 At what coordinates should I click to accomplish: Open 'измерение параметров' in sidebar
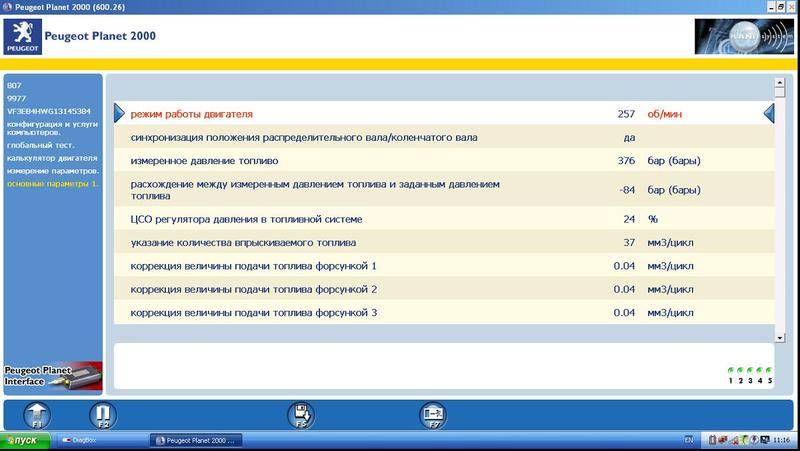pyautogui.click(x=52, y=171)
